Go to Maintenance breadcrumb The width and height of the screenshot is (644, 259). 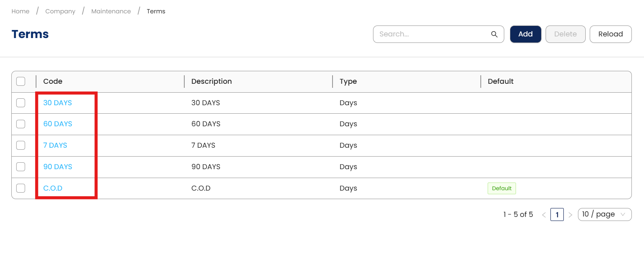coord(111,11)
